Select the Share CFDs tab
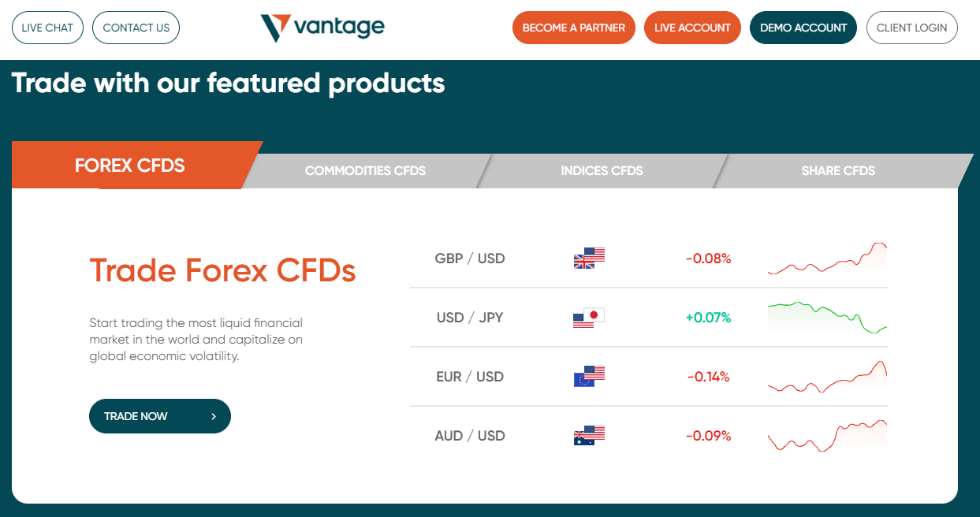The image size is (980, 517). click(x=838, y=170)
